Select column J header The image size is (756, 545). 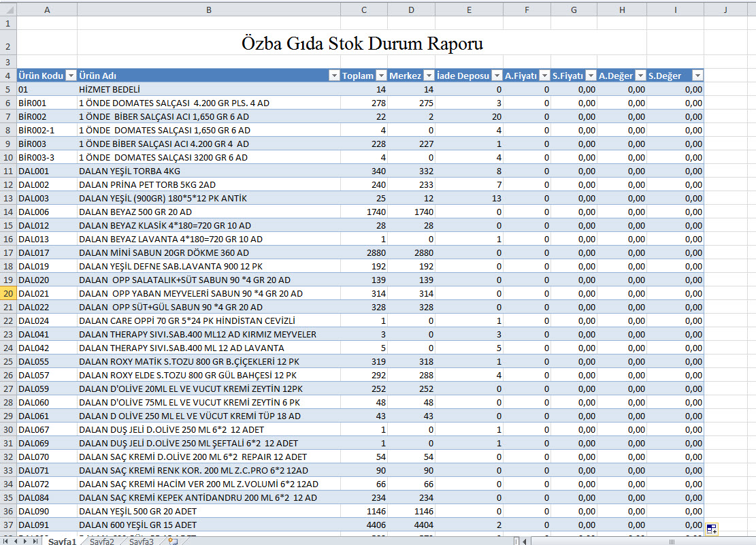725,10
